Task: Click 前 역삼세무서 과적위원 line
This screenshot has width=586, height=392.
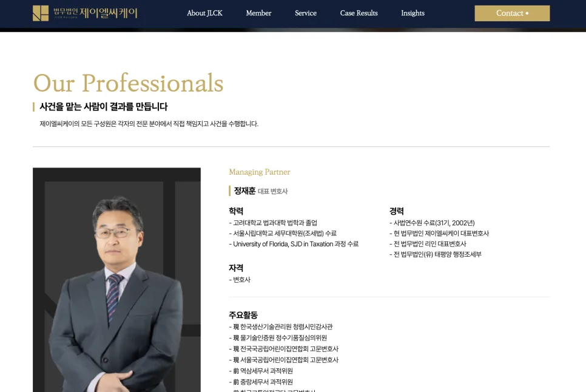Action: [x=261, y=371]
